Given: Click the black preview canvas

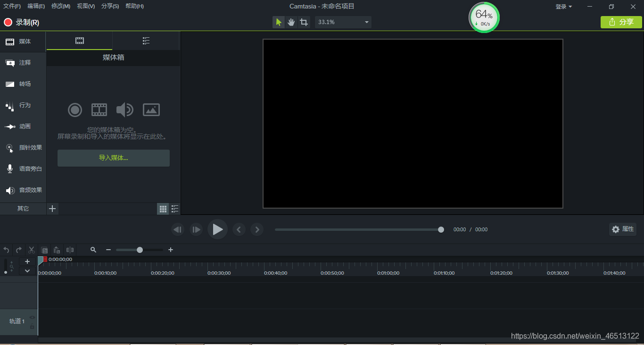Looking at the screenshot, I should tap(413, 124).
